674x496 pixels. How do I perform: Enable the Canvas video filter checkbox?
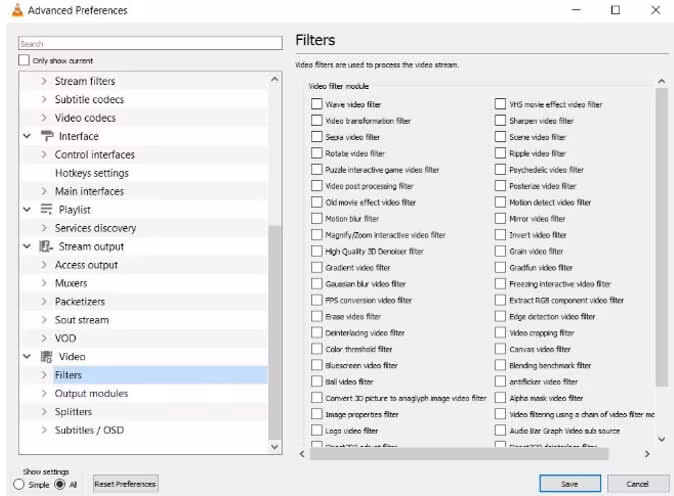(x=500, y=349)
